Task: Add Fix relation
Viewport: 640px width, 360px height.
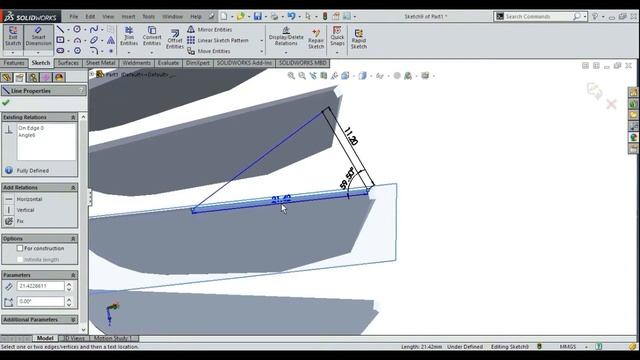Action: [14, 221]
